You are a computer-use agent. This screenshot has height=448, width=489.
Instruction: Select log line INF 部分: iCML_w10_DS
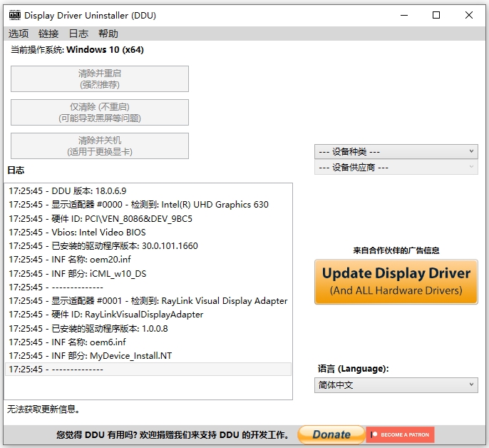pyautogui.click(x=148, y=273)
